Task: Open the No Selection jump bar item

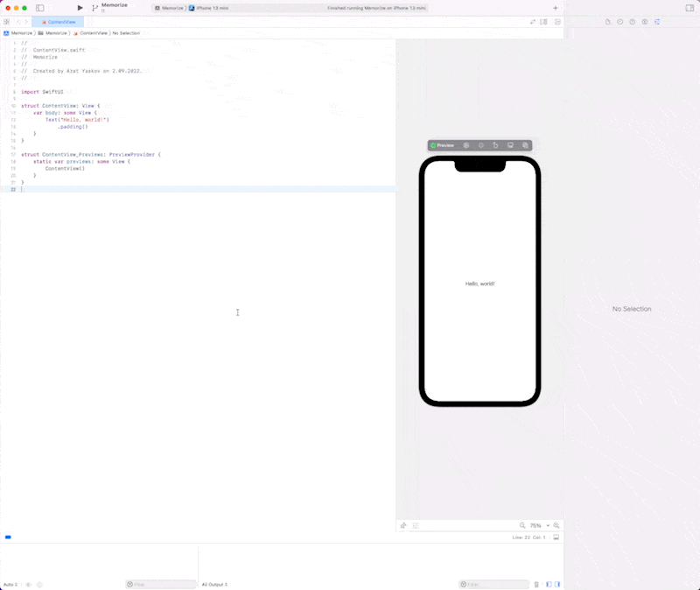Action: click(126, 33)
